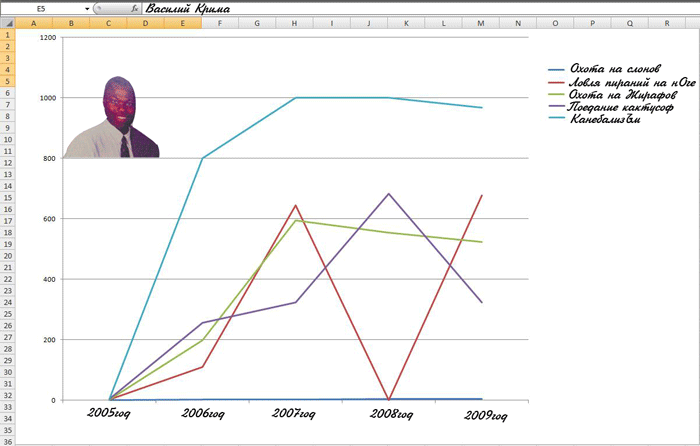Click the cyan line point at 2006год
Screen dimensions: 700x446
pyautogui.click(x=203, y=158)
